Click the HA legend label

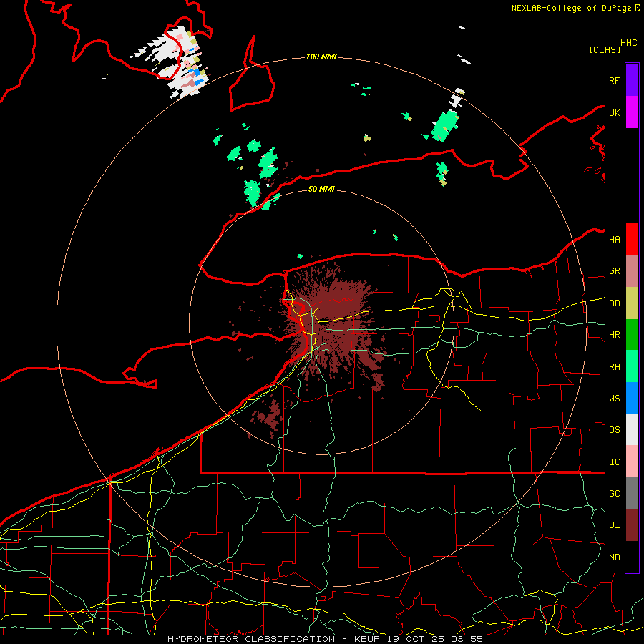pyautogui.click(x=615, y=240)
